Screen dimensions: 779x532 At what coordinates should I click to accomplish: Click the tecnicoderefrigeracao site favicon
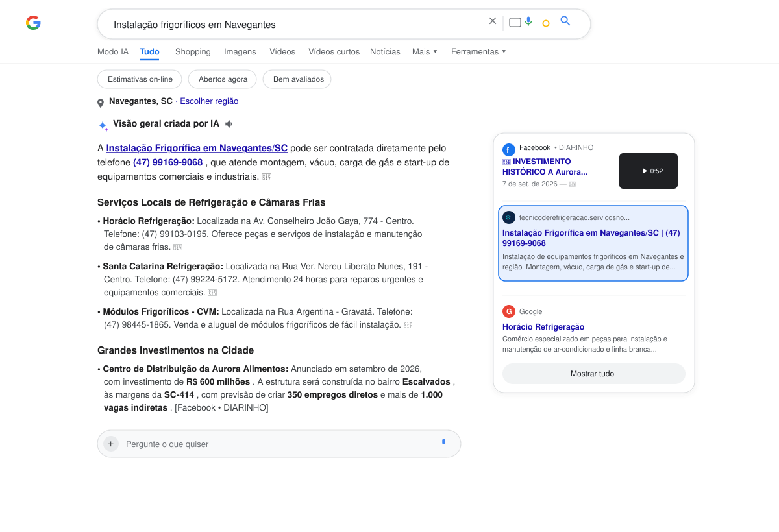[509, 217]
